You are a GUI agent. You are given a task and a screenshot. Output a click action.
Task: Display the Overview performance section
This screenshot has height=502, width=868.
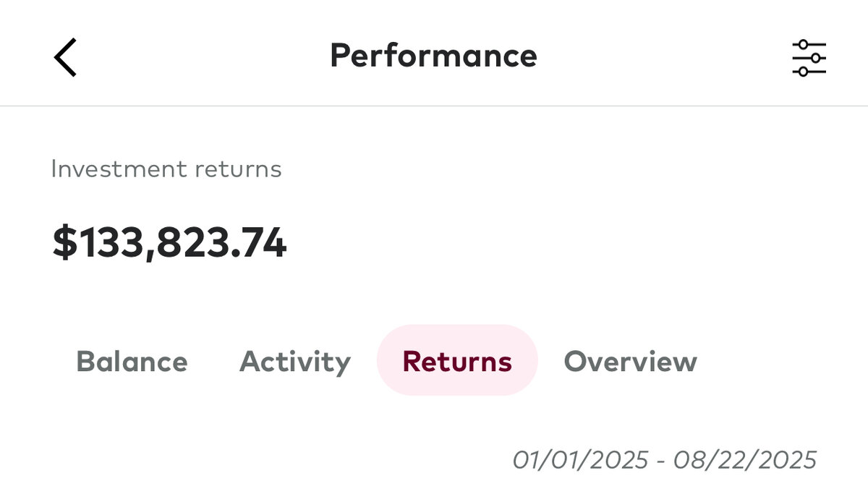point(630,361)
